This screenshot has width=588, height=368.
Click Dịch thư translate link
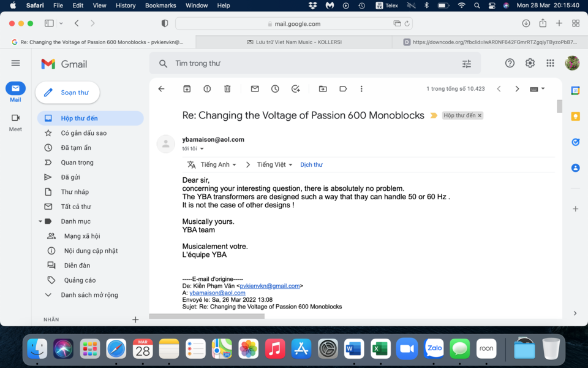pyautogui.click(x=311, y=164)
